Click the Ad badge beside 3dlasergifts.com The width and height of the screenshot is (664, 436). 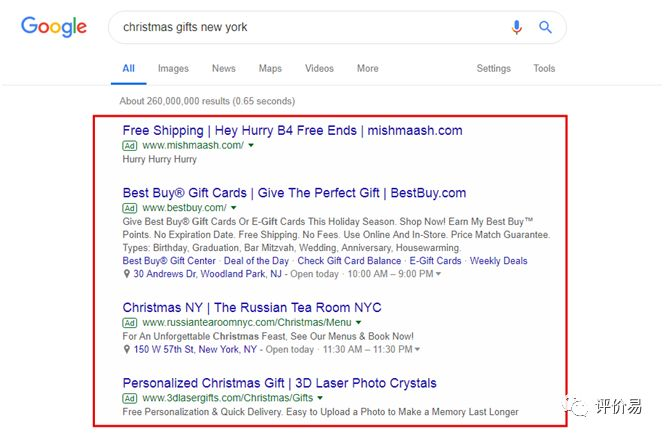click(x=130, y=398)
